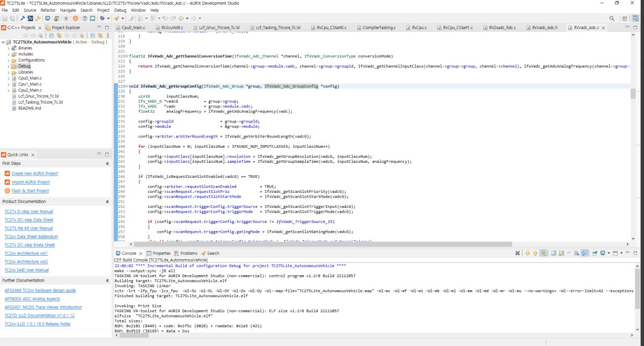Click the Pin Console icon

[x=595, y=253]
